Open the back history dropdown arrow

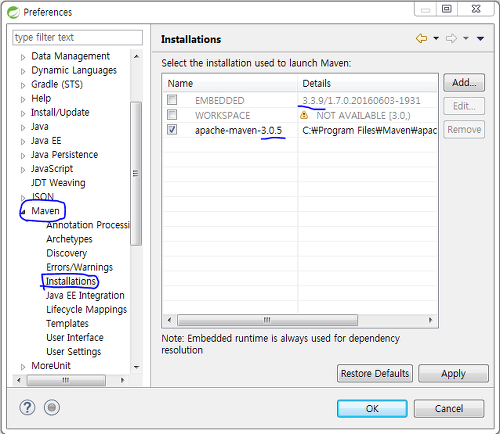pos(436,38)
